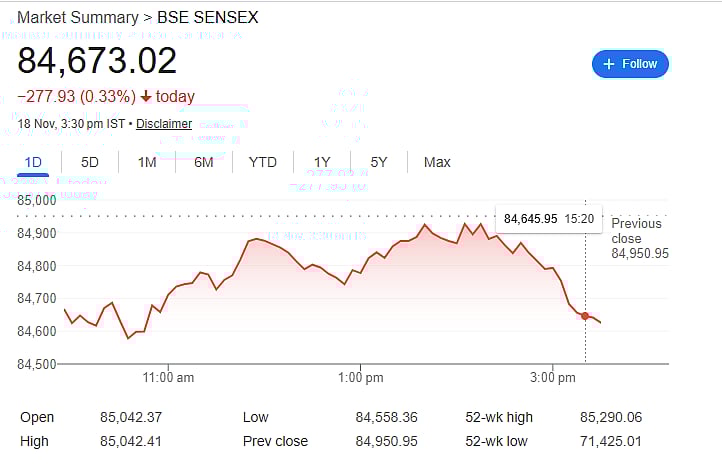Click the 84,645.95 chart tooltip
This screenshot has width=722, height=468.
pyautogui.click(x=549, y=218)
